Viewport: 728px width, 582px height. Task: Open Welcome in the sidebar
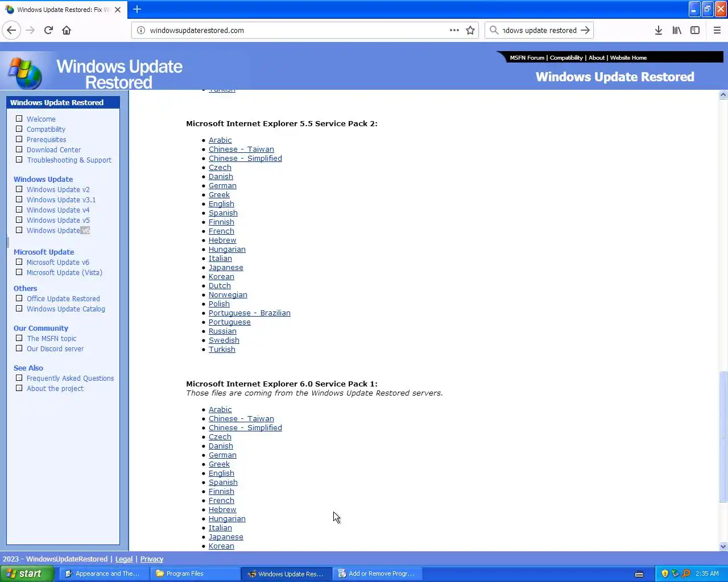pyautogui.click(x=41, y=119)
